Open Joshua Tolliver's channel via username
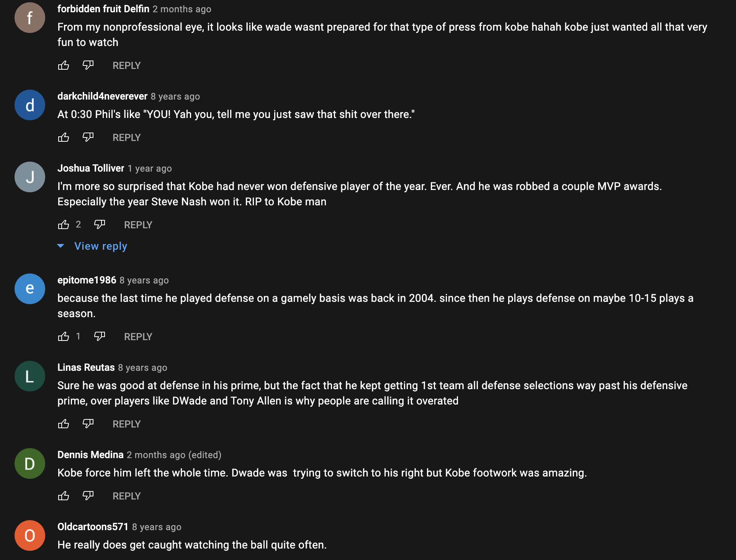 coord(91,168)
